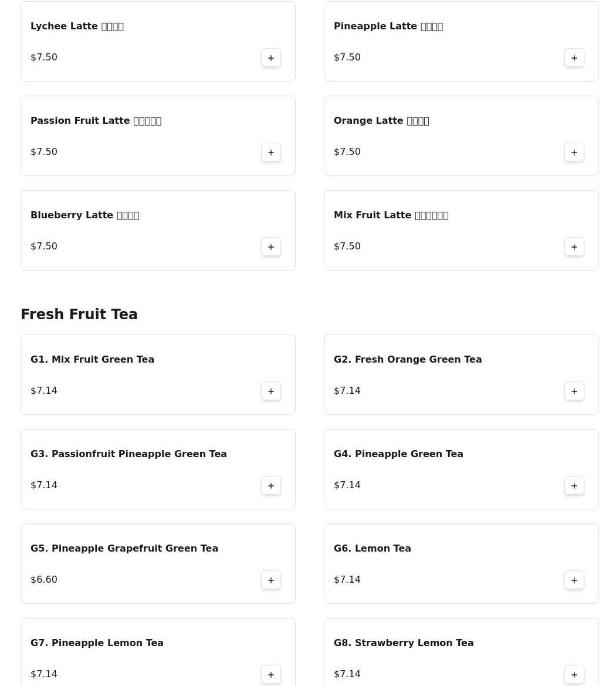616x686 pixels.
Task: Add G3. Passionfruit Pineapple Green Tea
Action: pyautogui.click(x=271, y=486)
